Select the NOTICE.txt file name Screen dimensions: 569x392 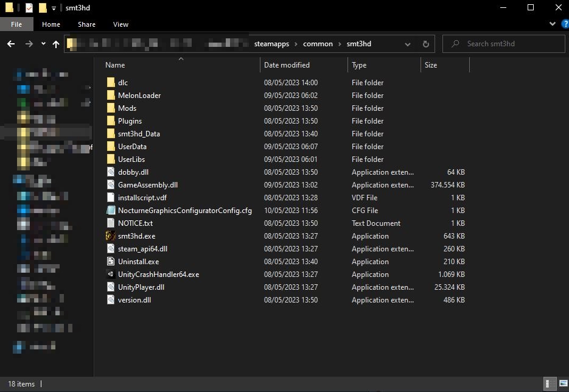pyautogui.click(x=135, y=223)
